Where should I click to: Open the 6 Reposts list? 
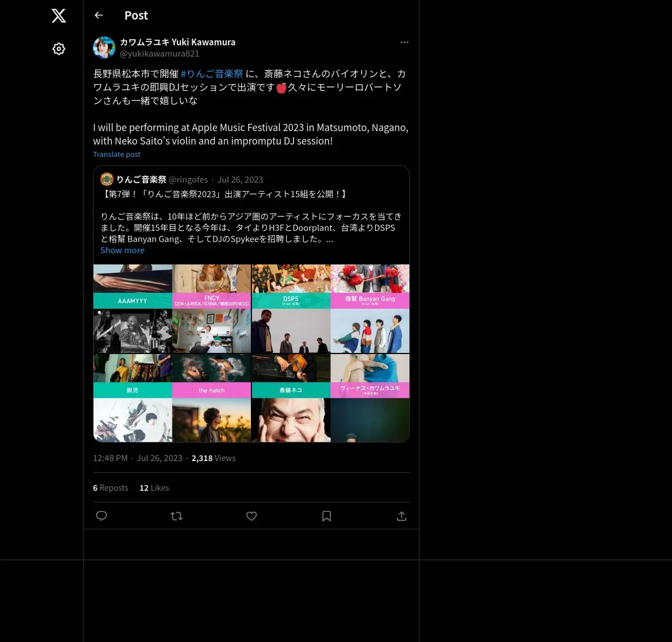pos(110,488)
